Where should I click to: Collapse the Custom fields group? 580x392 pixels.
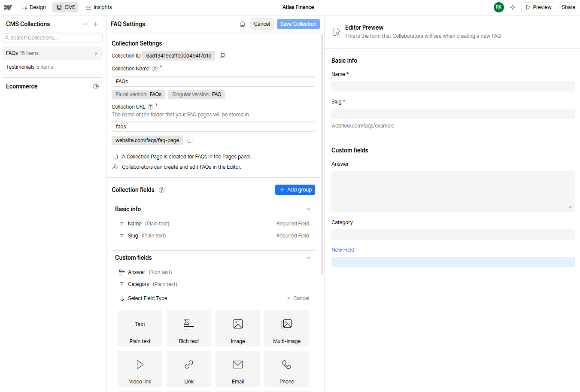[308, 258]
